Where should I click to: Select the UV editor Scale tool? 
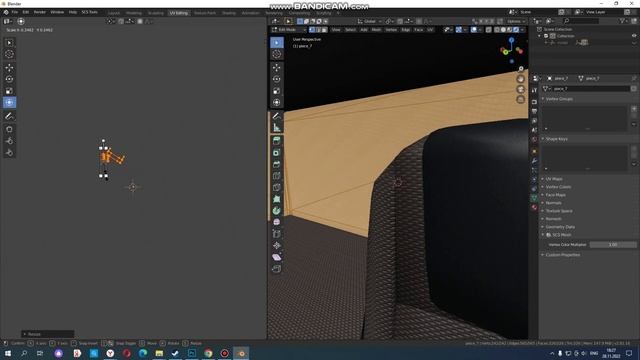point(9,91)
